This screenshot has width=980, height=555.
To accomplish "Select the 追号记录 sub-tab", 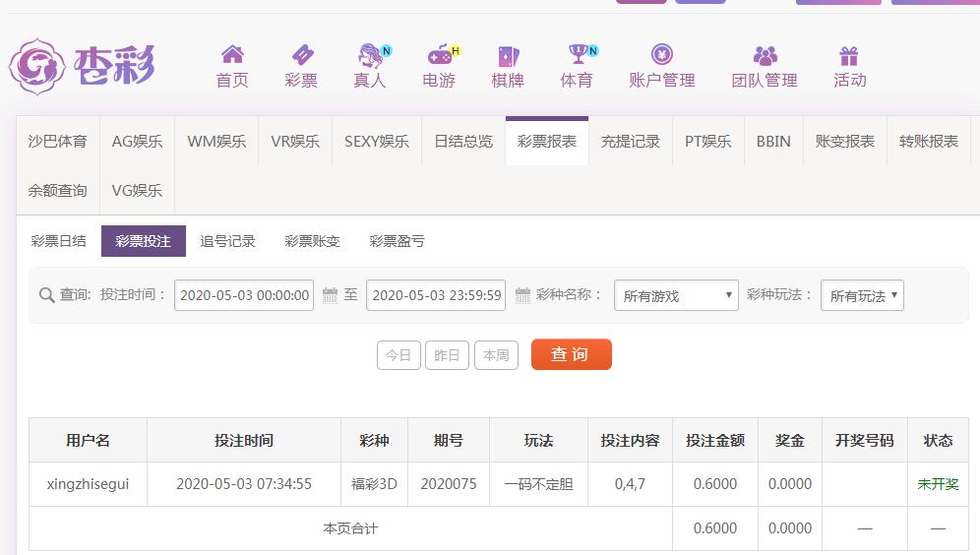I will (227, 241).
